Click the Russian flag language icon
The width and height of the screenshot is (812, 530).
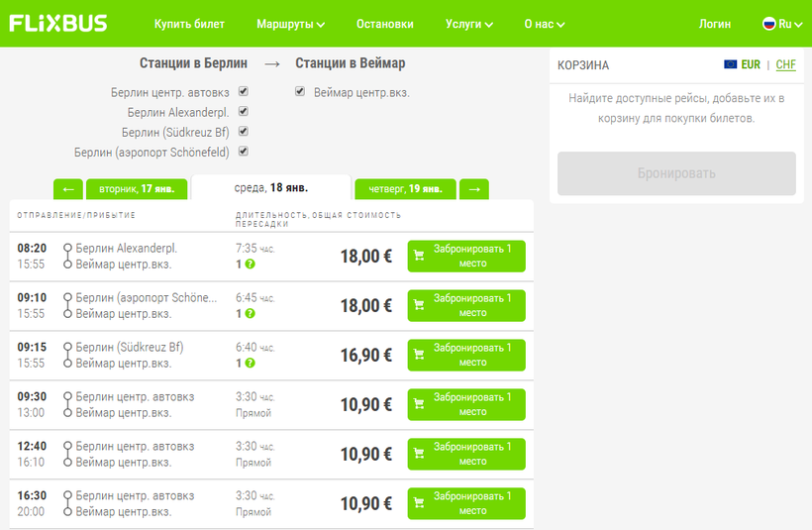[x=768, y=24]
